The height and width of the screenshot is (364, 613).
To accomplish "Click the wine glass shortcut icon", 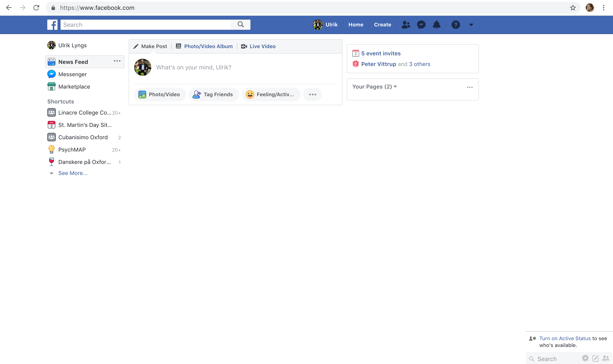I will point(52,162).
